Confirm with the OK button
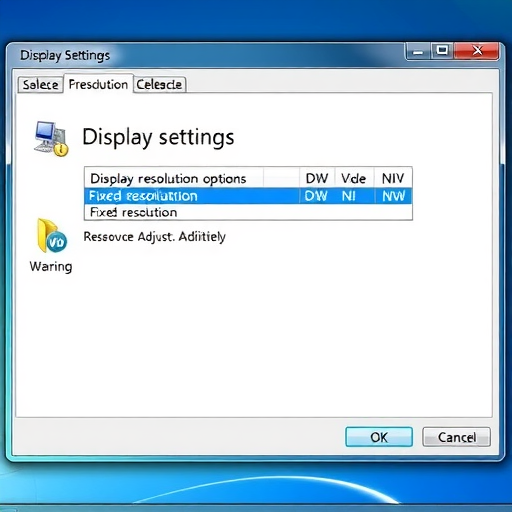The image size is (512, 512). [379, 437]
